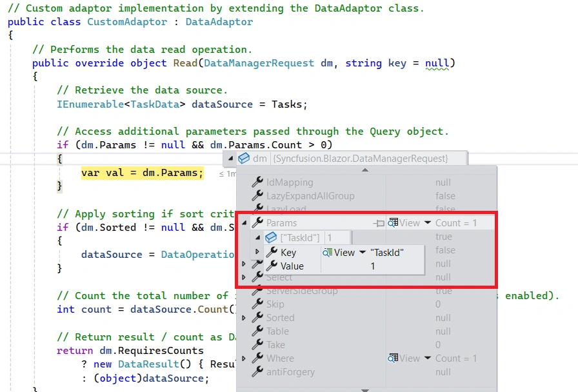The width and height of the screenshot is (578, 392).
Task: Click the wrench icon beside antiForgery
Action: (257, 371)
